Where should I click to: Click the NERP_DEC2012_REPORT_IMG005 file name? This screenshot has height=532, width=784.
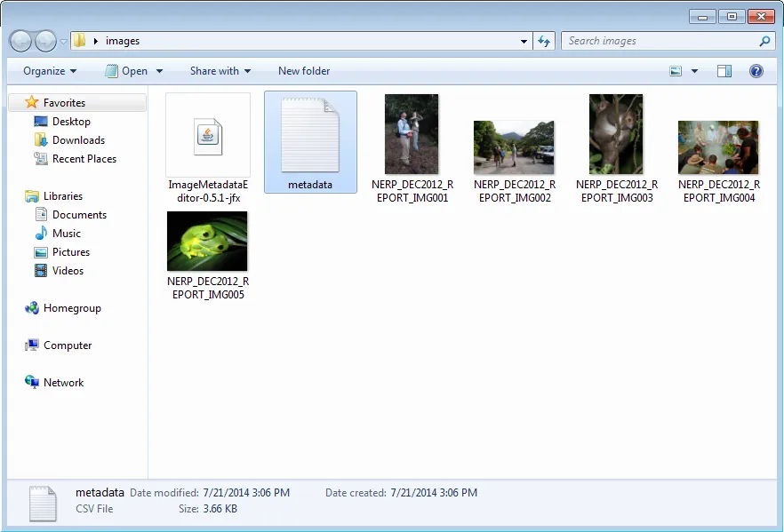208,289
